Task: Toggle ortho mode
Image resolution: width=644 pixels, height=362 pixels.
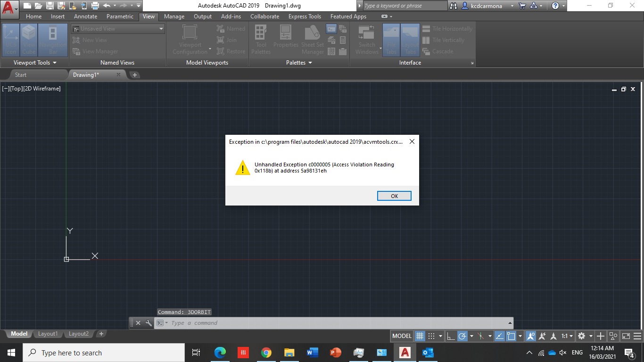Action: pos(451,336)
